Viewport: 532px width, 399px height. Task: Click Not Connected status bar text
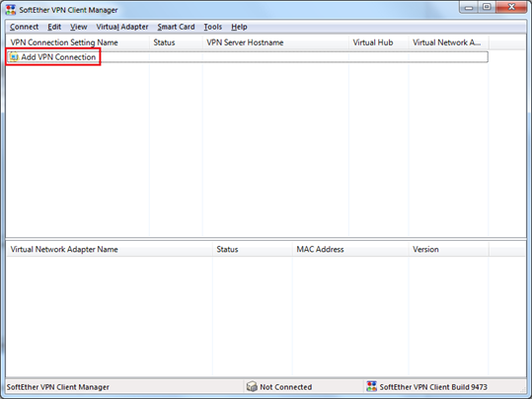click(285, 387)
